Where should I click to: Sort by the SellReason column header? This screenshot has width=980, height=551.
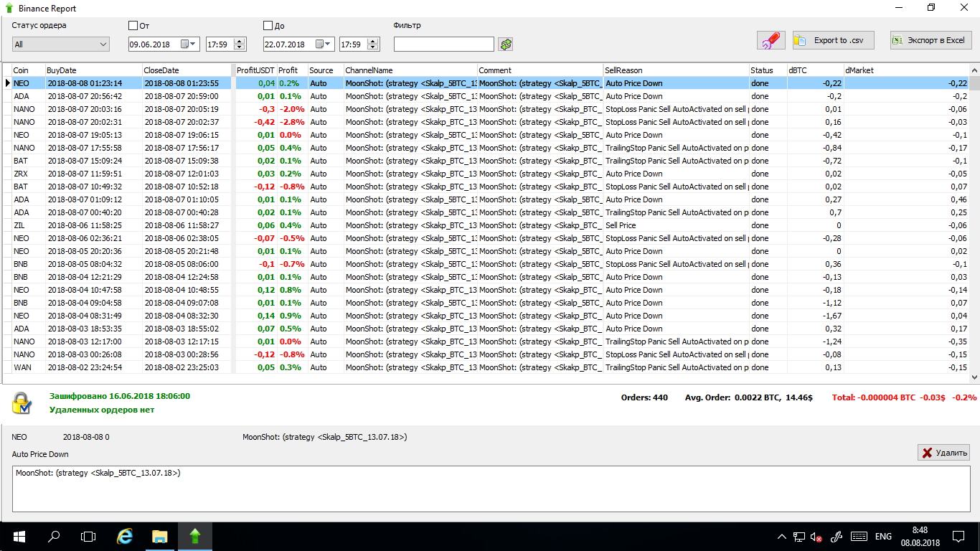pyautogui.click(x=676, y=70)
